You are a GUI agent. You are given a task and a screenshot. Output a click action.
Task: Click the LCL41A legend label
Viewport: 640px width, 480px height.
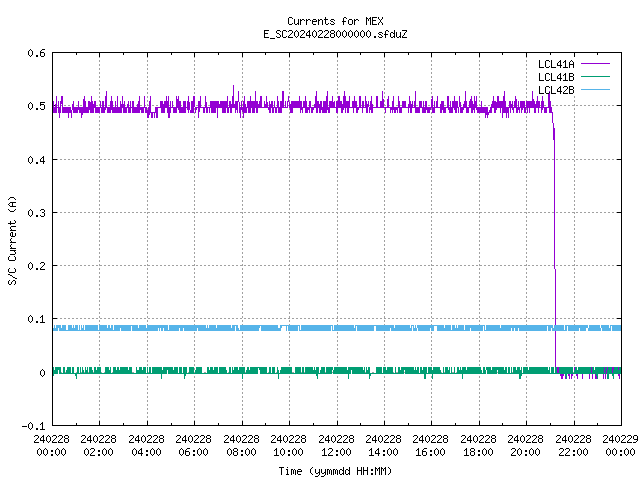556,64
